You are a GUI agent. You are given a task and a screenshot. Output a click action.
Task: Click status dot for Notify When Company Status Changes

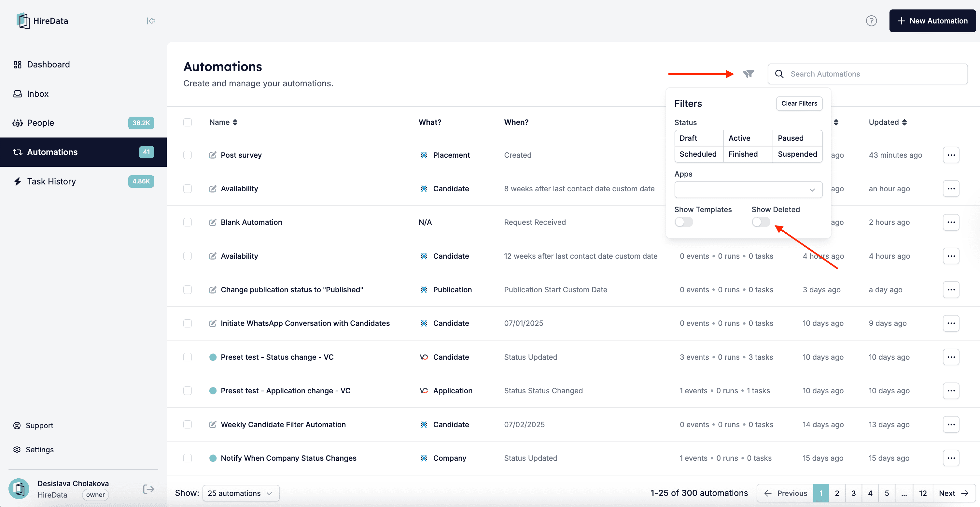tap(213, 458)
